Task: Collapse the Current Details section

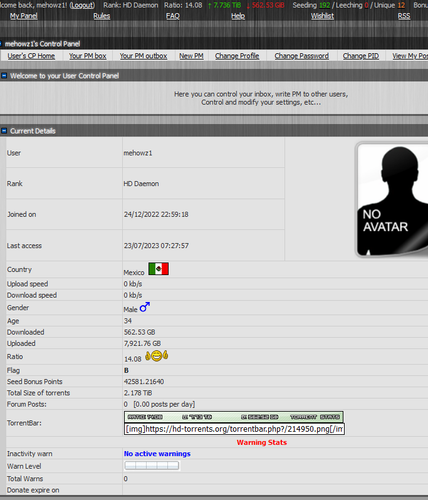Action: pyautogui.click(x=4, y=131)
